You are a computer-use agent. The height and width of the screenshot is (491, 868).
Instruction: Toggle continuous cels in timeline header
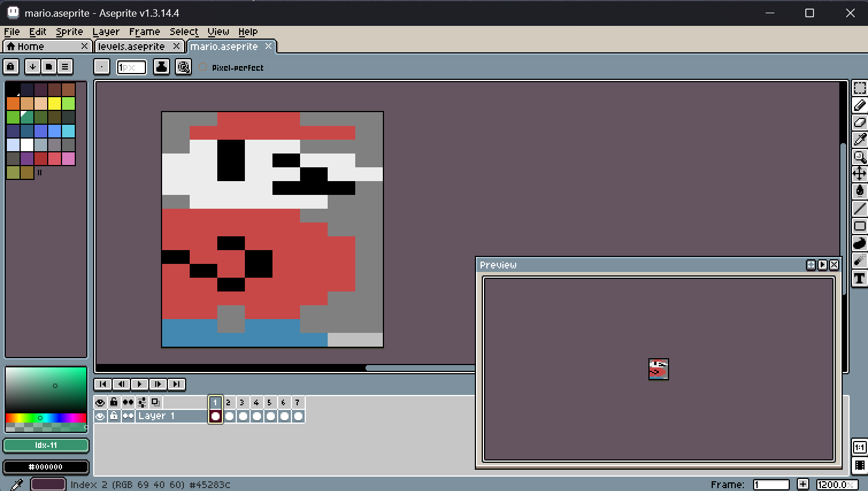[128, 402]
